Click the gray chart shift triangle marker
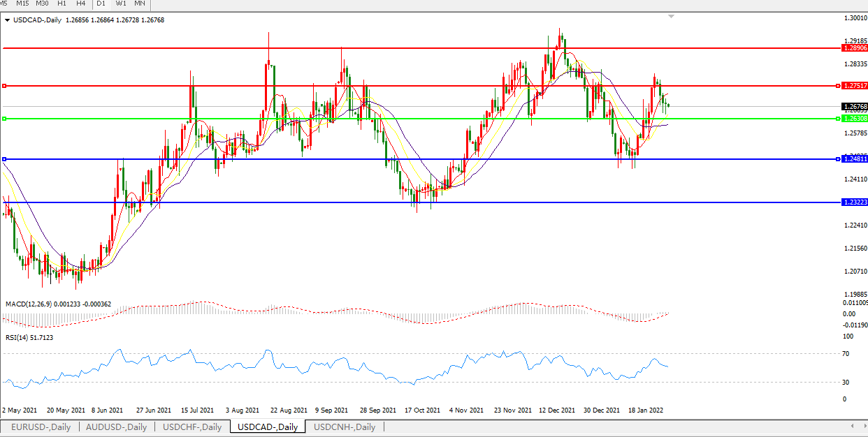868x437 pixels. [x=671, y=15]
